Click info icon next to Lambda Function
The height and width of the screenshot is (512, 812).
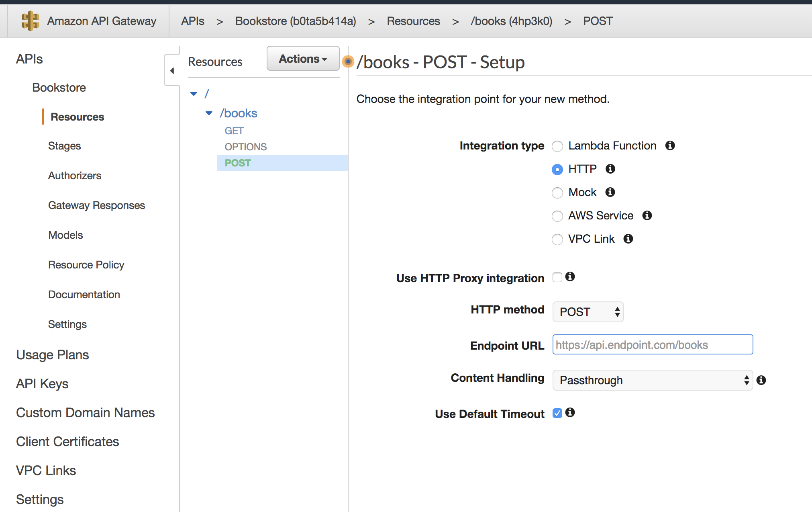670,145
